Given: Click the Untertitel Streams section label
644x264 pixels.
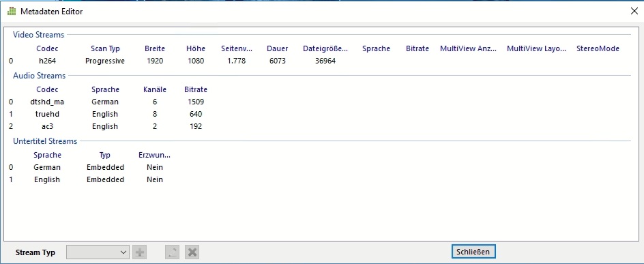Looking at the screenshot, I should point(45,141).
